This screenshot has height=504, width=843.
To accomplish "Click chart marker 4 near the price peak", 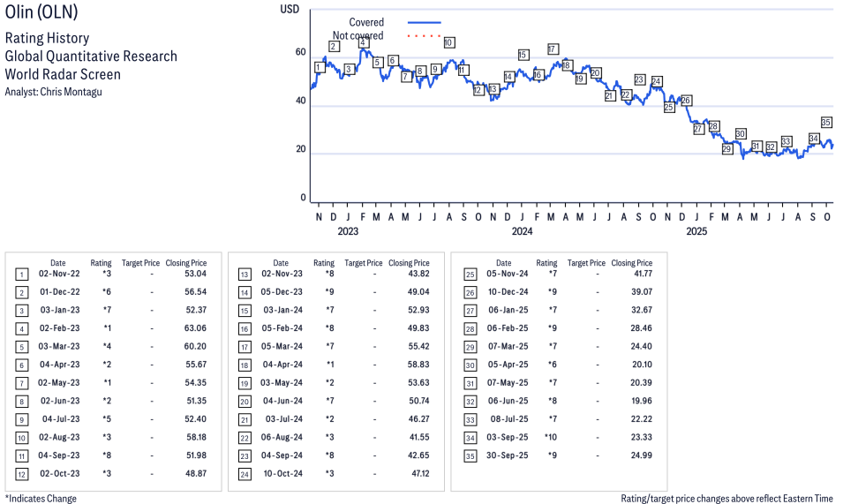I will [363, 42].
